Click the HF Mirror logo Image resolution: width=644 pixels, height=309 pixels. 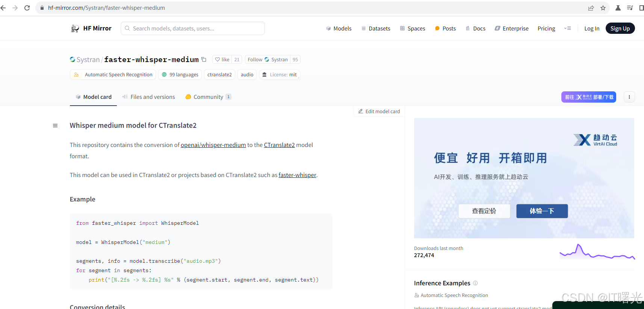pyautogui.click(x=91, y=29)
